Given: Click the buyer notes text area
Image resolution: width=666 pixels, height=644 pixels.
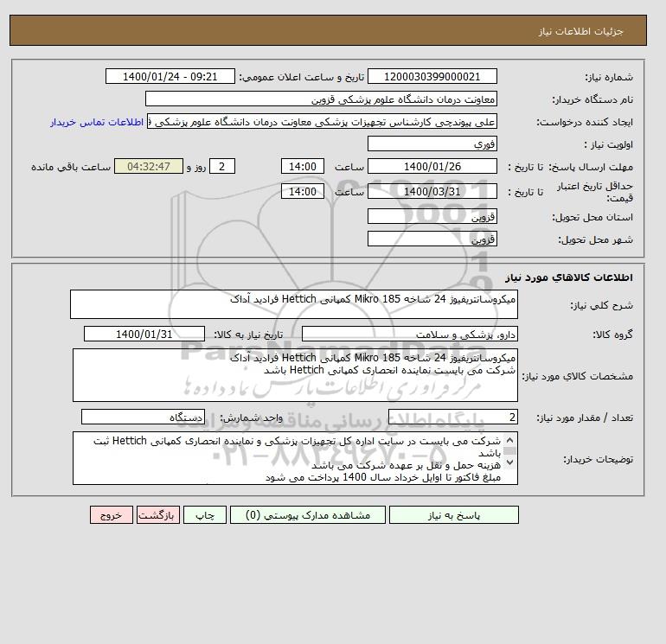Looking at the screenshot, I should coord(295,458).
